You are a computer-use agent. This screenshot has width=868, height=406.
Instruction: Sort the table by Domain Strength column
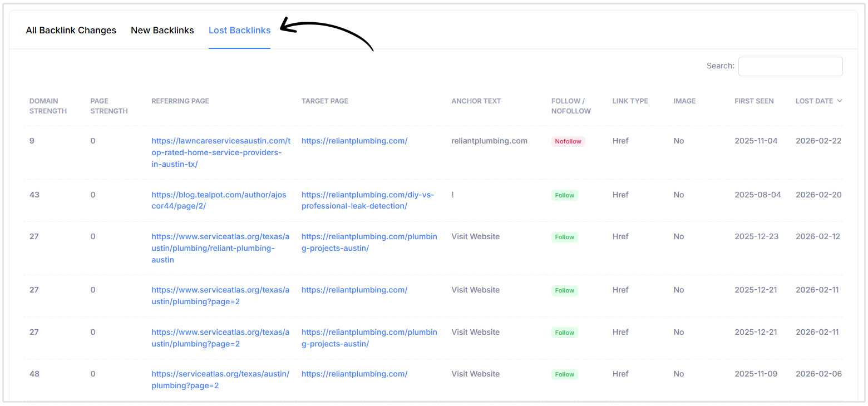[48, 106]
